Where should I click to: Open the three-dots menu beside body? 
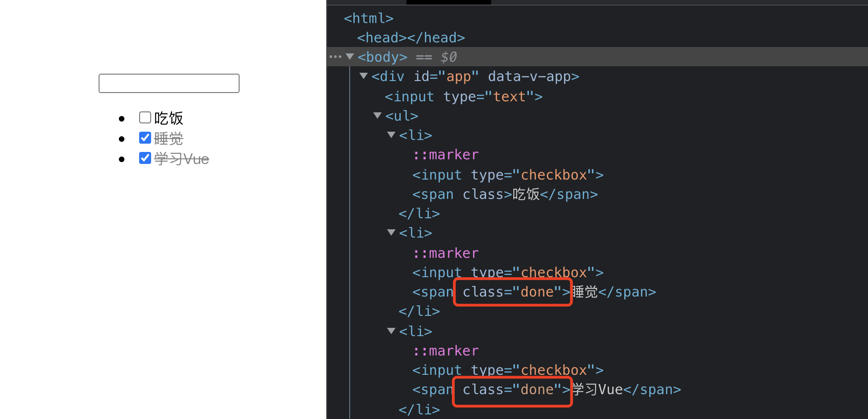tap(335, 57)
